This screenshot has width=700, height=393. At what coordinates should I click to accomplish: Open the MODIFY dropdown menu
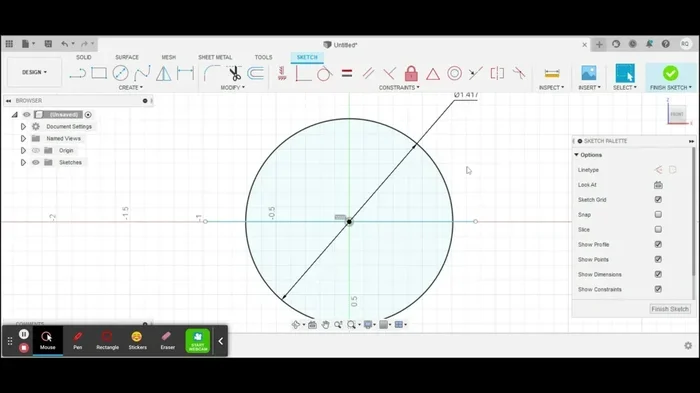233,88
